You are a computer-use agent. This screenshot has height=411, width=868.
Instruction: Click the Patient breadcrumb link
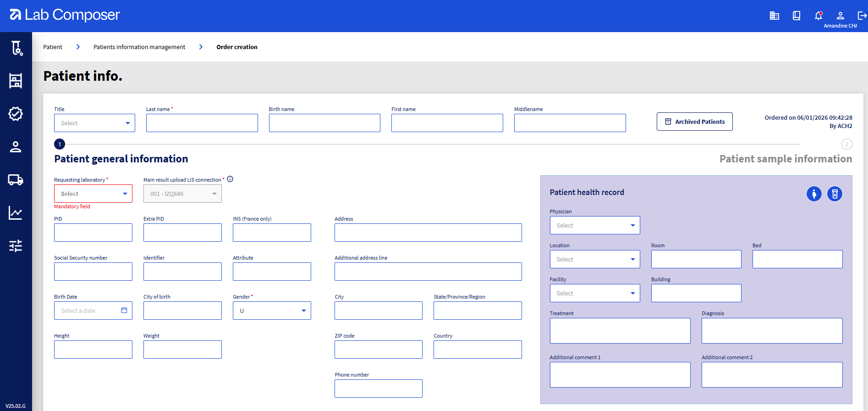53,47
